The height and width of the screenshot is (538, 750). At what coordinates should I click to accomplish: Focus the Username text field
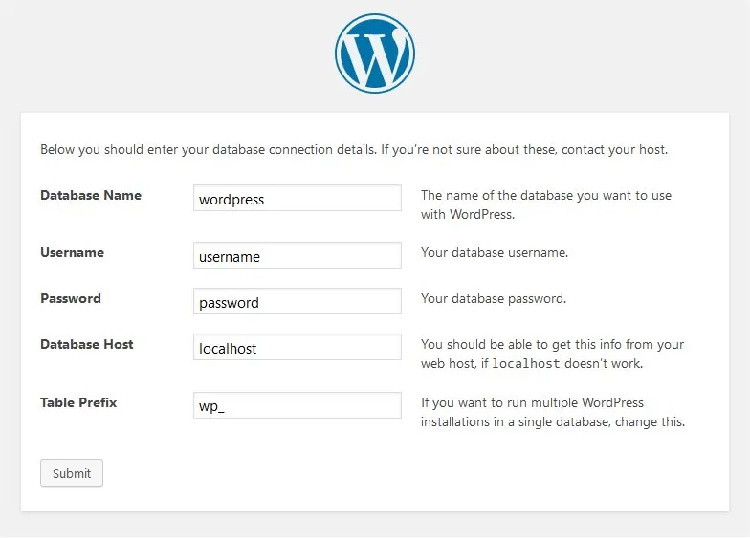(x=297, y=255)
